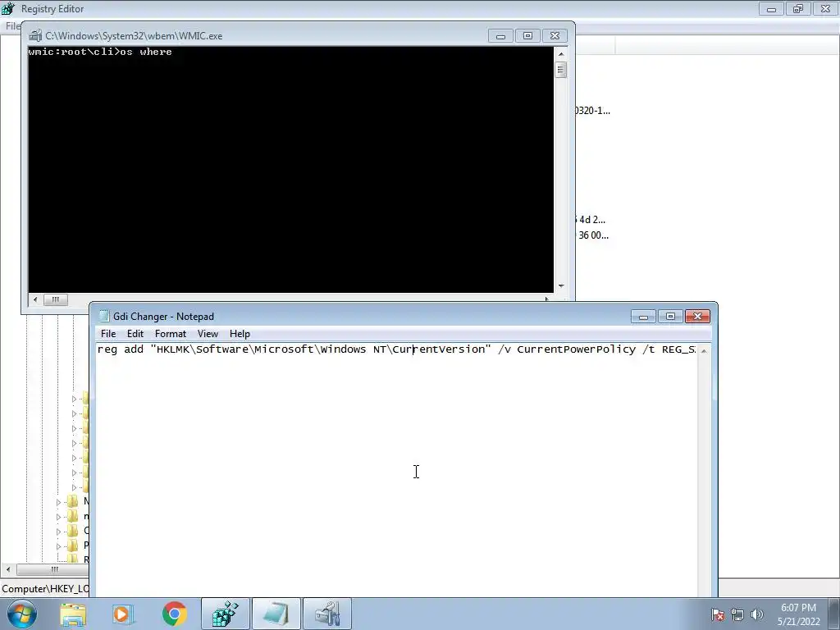
Task: Open Action Center flag in system tray
Action: (x=717, y=614)
